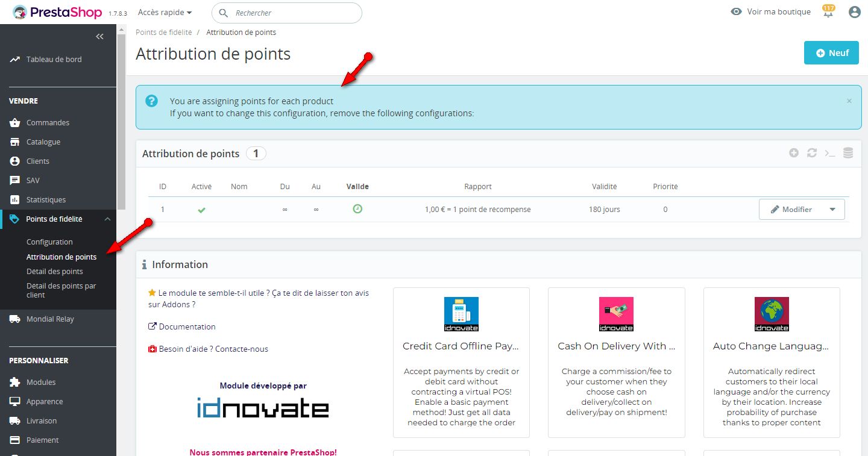Expand the Modifier button dropdown arrow
Screen dimensions: 868x456
832,210
